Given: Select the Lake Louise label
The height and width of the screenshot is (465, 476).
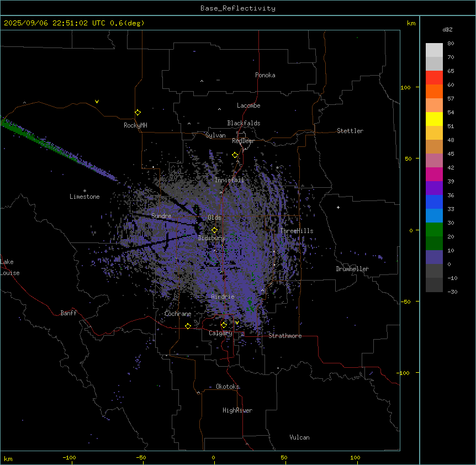Looking at the screenshot, I should pyautogui.click(x=10, y=267).
